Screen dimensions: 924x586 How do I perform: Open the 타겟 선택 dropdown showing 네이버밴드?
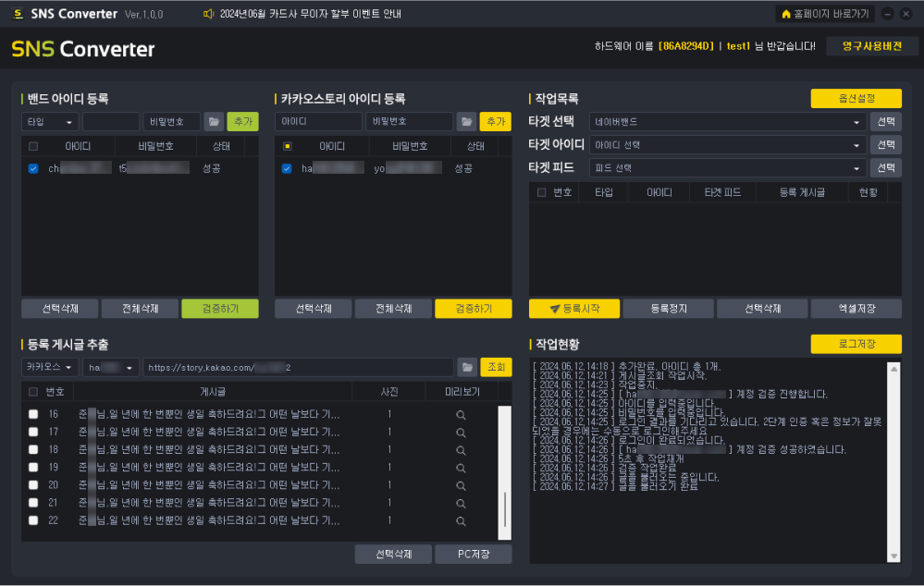coord(728,121)
